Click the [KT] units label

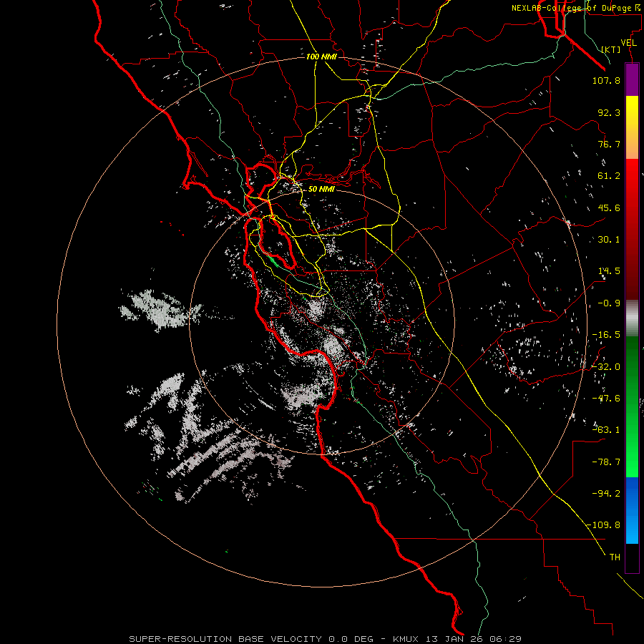pyautogui.click(x=611, y=49)
